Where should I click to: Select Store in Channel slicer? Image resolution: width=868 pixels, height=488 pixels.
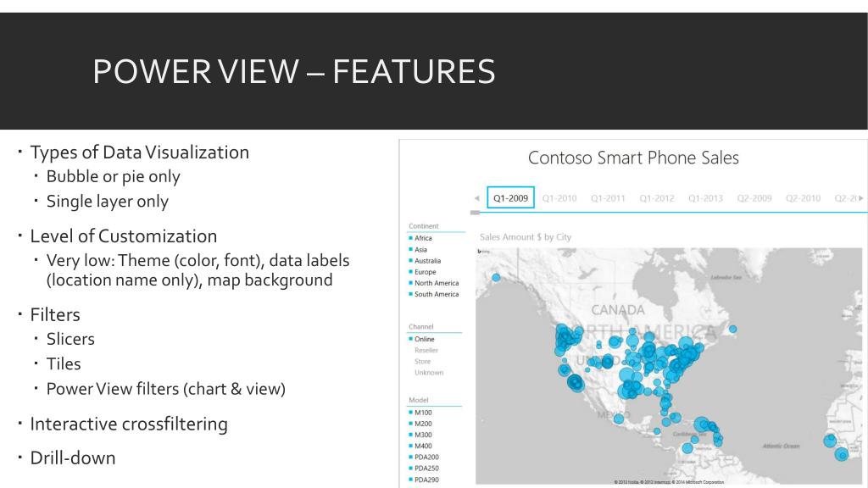coord(422,361)
